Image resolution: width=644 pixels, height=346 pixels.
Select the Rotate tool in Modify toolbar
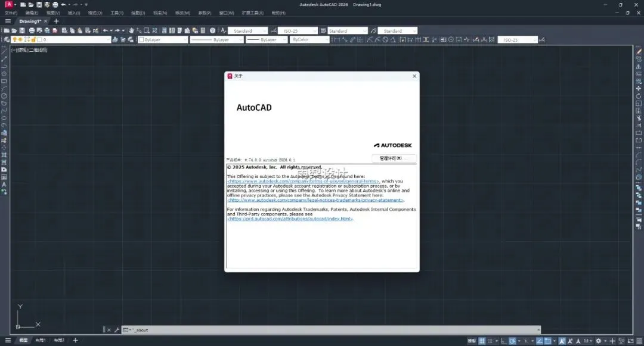coord(639,96)
